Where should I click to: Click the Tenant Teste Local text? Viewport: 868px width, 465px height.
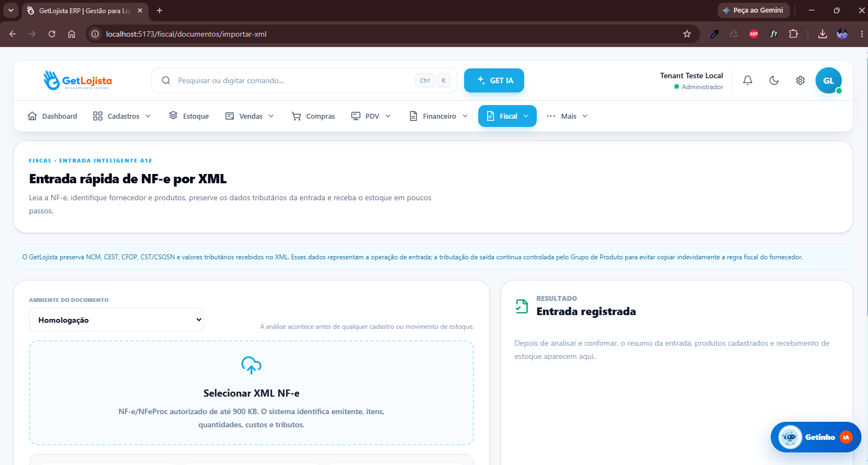point(691,75)
